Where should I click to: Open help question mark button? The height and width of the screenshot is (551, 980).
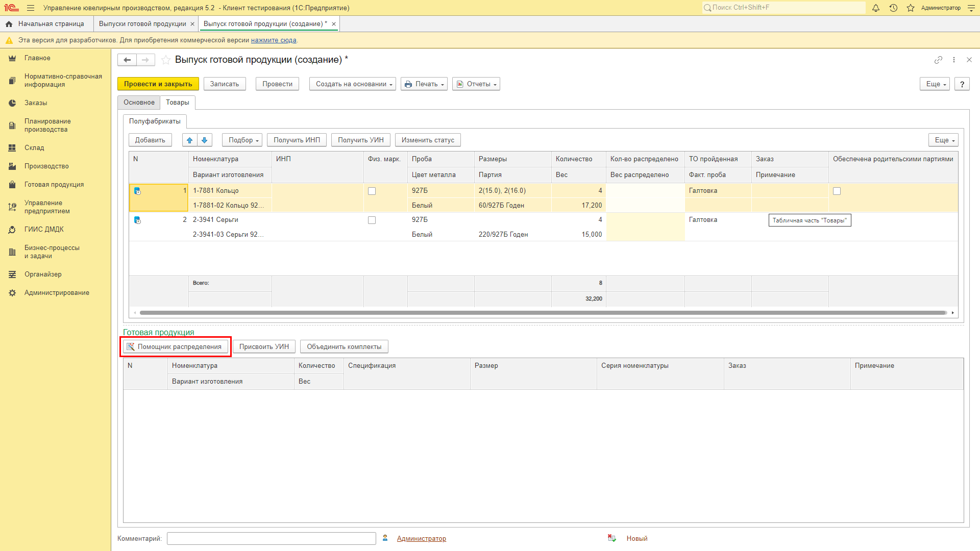(962, 84)
